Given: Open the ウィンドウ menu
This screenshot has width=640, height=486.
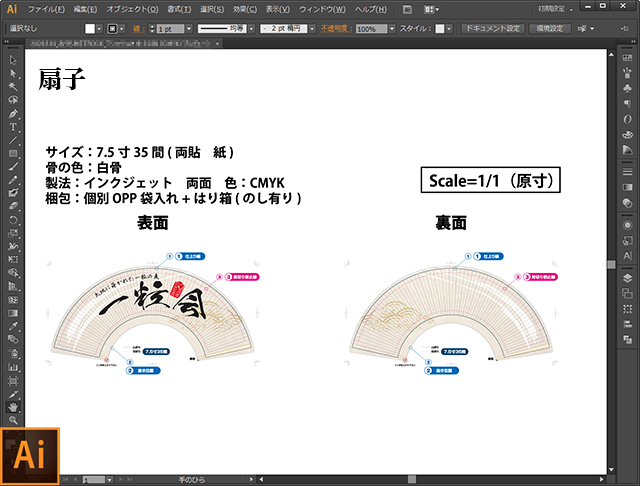Looking at the screenshot, I should click(322, 9).
